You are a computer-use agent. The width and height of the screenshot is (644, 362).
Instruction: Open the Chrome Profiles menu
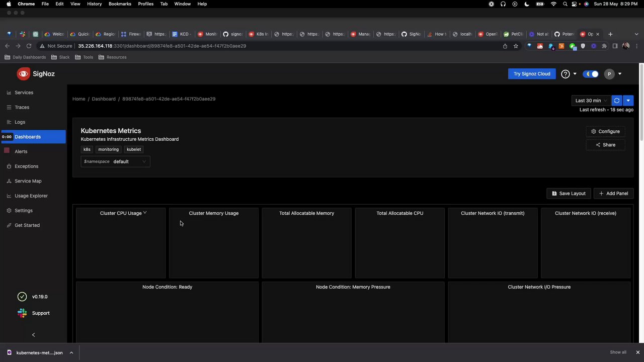click(145, 4)
